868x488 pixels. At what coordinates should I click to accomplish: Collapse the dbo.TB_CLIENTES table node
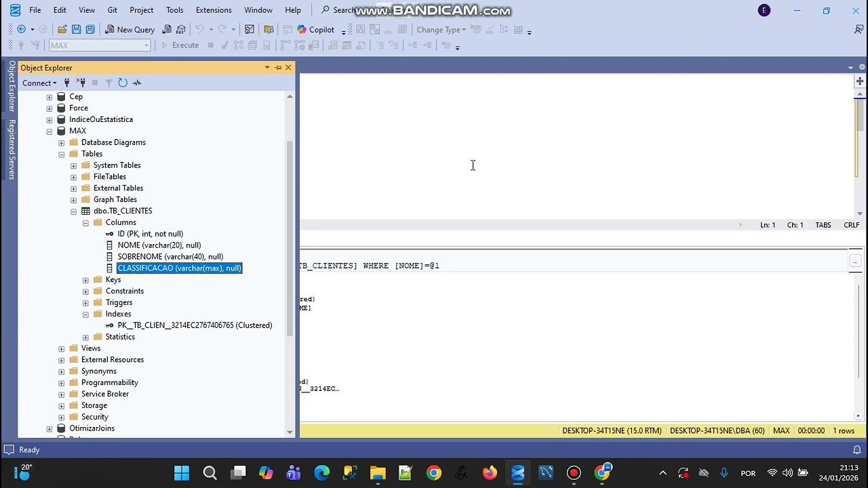tap(74, 211)
